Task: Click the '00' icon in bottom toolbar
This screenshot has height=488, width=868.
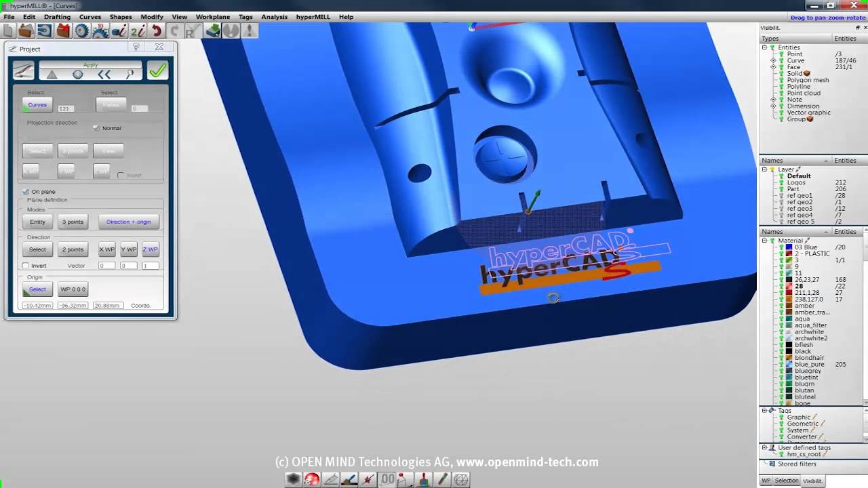Action: pos(387,479)
